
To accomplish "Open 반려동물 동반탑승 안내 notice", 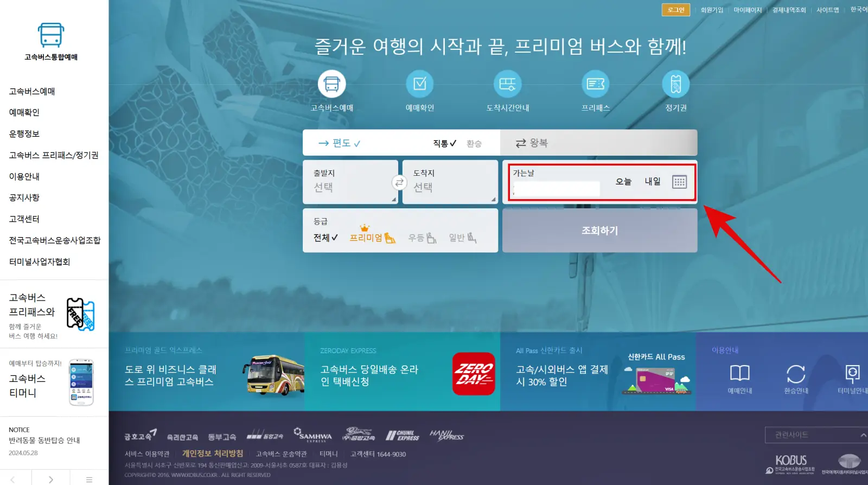I will tap(44, 441).
